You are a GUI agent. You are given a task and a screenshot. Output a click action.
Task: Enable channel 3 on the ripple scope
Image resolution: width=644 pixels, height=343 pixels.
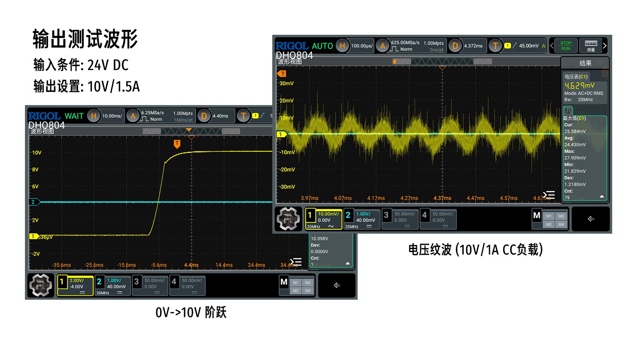[400, 219]
